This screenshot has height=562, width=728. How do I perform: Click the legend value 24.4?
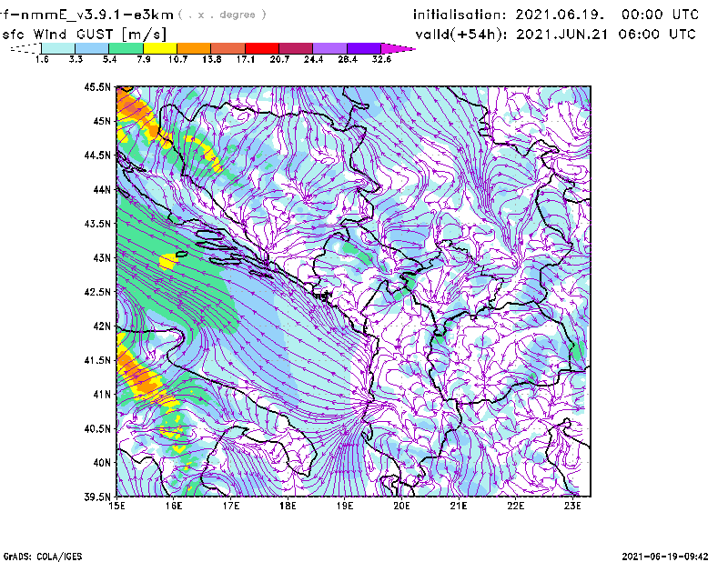pos(313,59)
